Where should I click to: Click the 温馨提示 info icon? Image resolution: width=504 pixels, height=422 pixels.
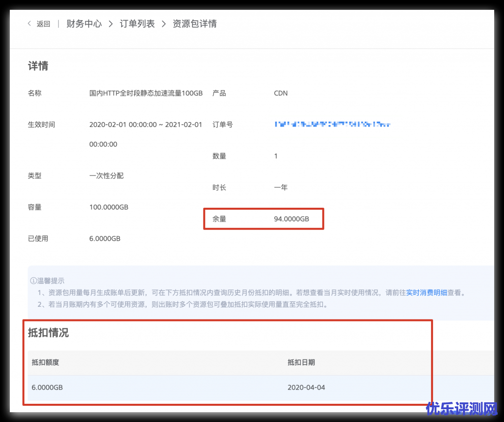(x=33, y=281)
